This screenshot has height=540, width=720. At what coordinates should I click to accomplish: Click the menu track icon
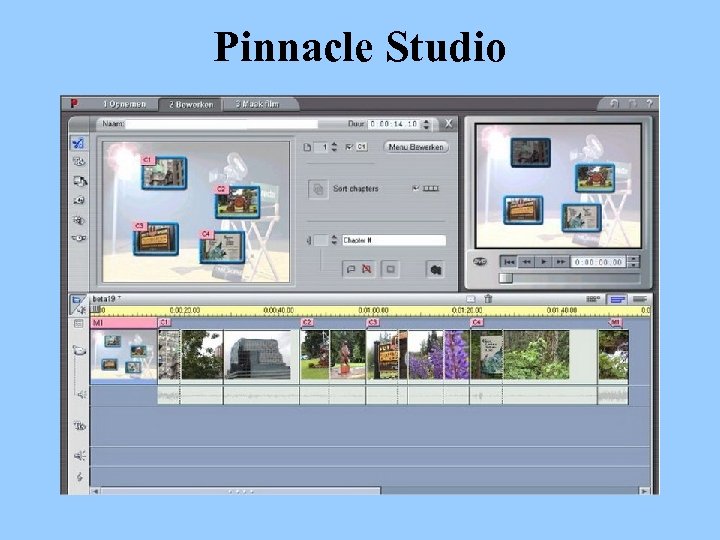79,324
